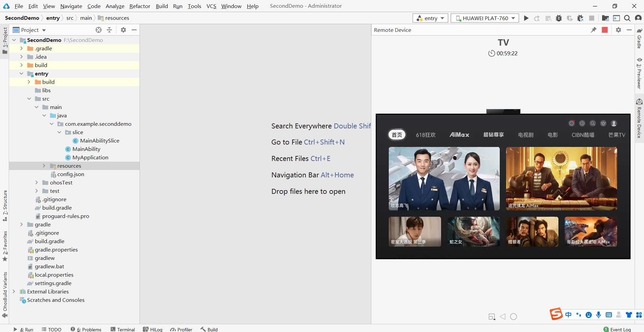Collapse the slice package
Image resolution: width=644 pixels, height=332 pixels.
point(59,132)
